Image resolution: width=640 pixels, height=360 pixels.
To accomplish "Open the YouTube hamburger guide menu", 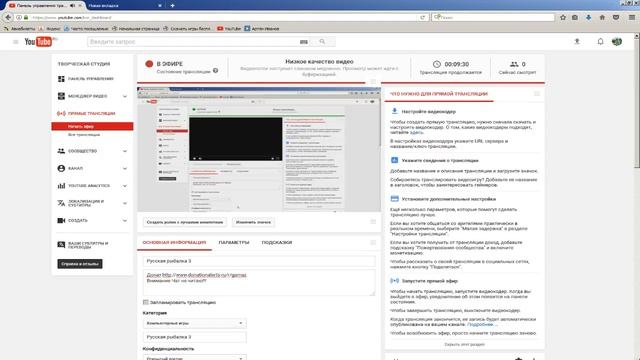I will click(x=16, y=42).
